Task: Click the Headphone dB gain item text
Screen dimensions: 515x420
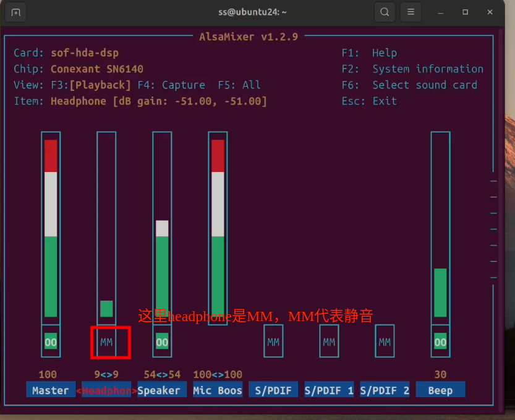Action: pos(159,101)
